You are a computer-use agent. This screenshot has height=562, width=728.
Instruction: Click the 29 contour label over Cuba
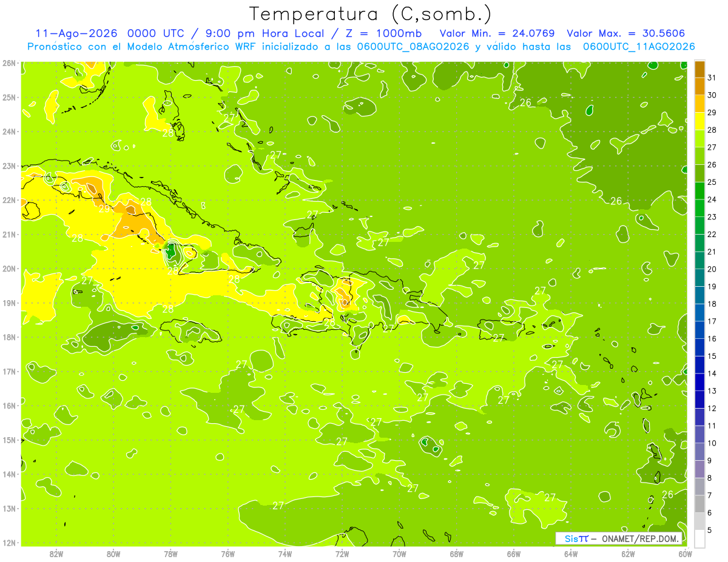pyautogui.click(x=104, y=209)
